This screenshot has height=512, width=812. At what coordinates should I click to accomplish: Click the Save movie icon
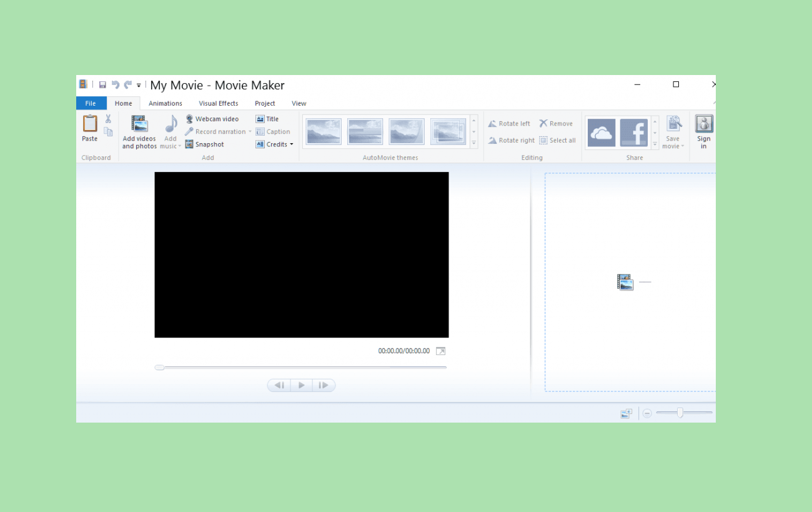(673, 124)
